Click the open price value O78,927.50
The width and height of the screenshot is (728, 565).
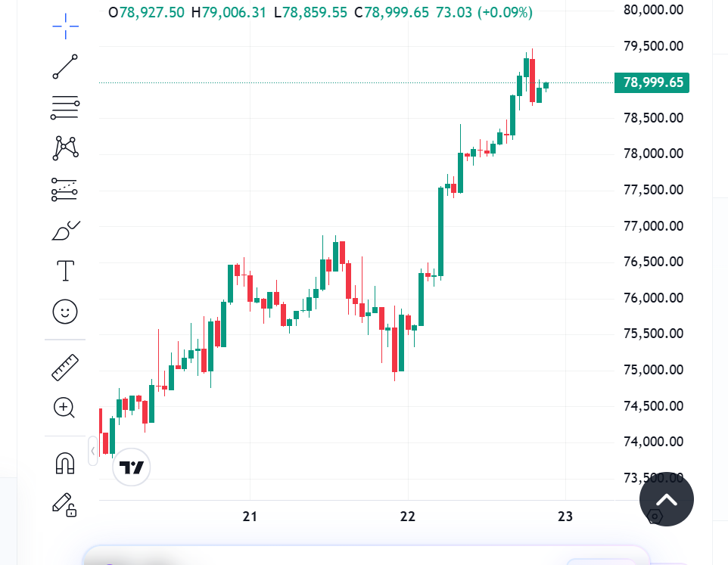pos(148,13)
